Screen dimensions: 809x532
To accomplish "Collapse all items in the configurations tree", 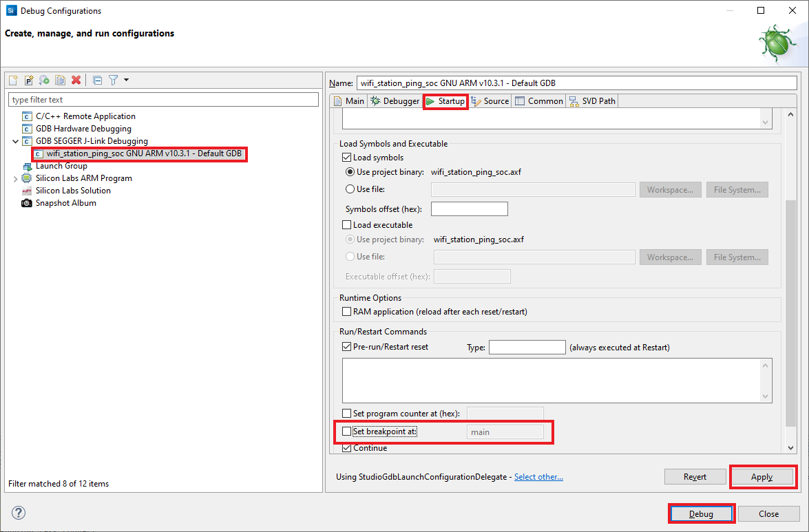I will (x=97, y=80).
